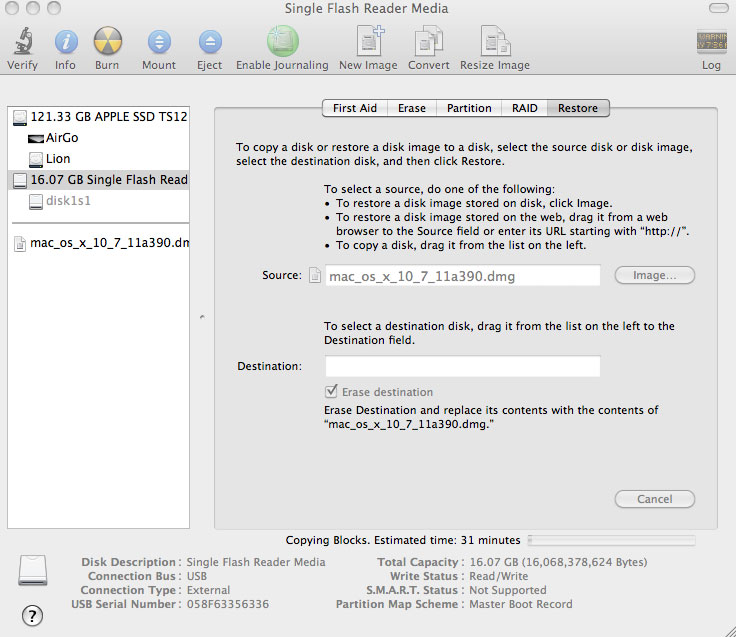Open disk Info from the toolbar

pyautogui.click(x=65, y=42)
